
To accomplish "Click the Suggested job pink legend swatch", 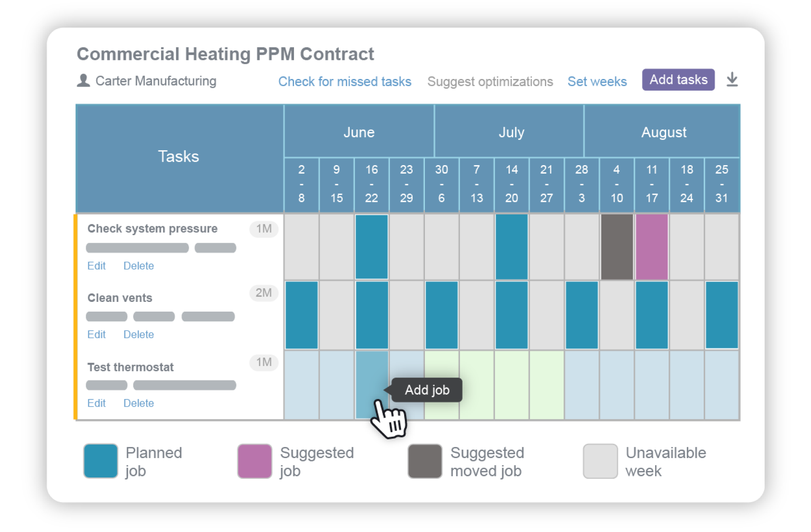I will 254,460.
